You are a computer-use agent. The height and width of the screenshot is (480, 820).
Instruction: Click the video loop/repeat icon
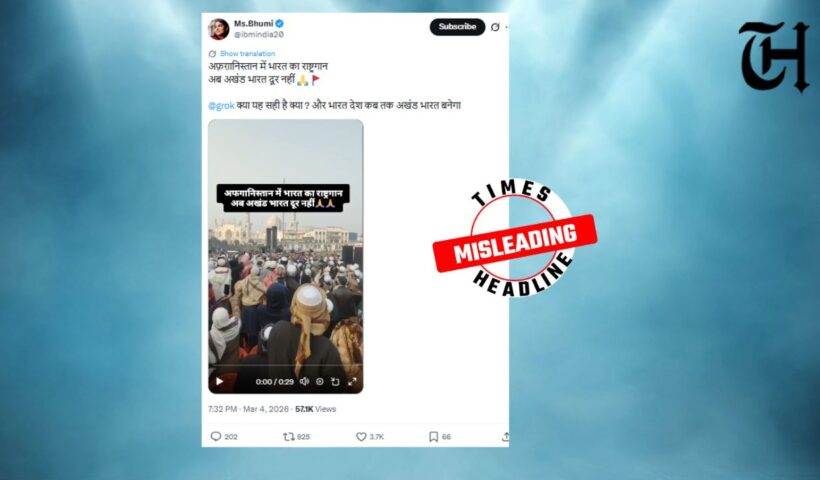point(336,382)
